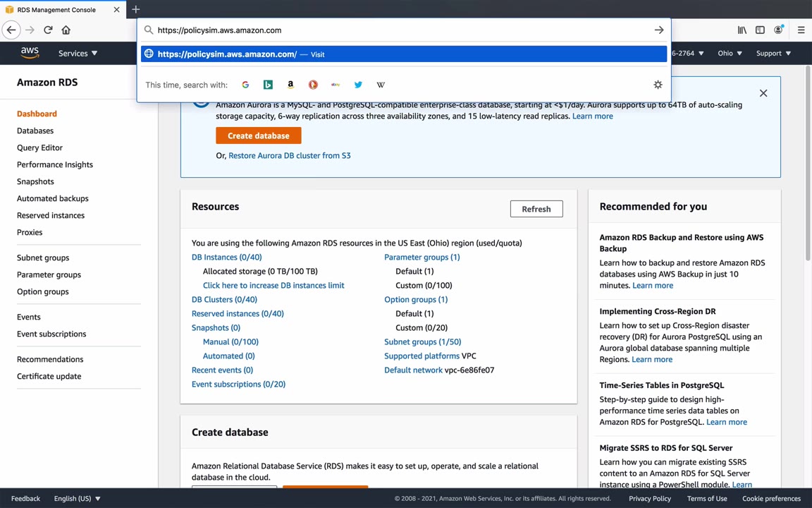Open Option groups in the sidebar
The image size is (812, 508).
42,291
